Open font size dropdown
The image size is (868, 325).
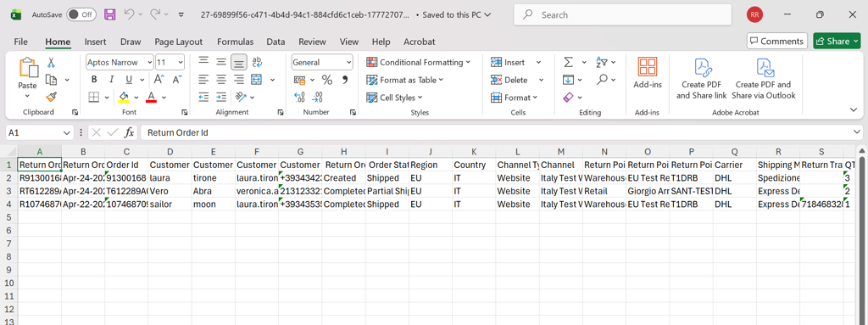(x=181, y=63)
